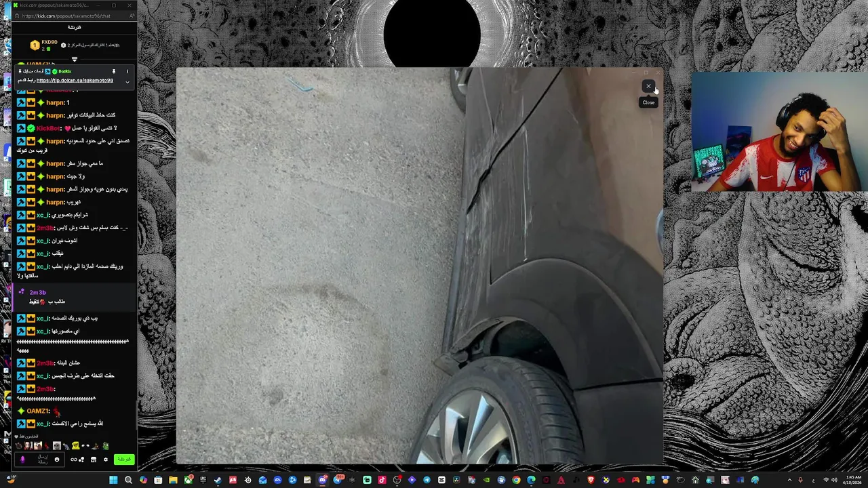Insert the green Pepe frog emote
Image resolution: width=868 pixels, height=488 pixels.
coord(105,445)
